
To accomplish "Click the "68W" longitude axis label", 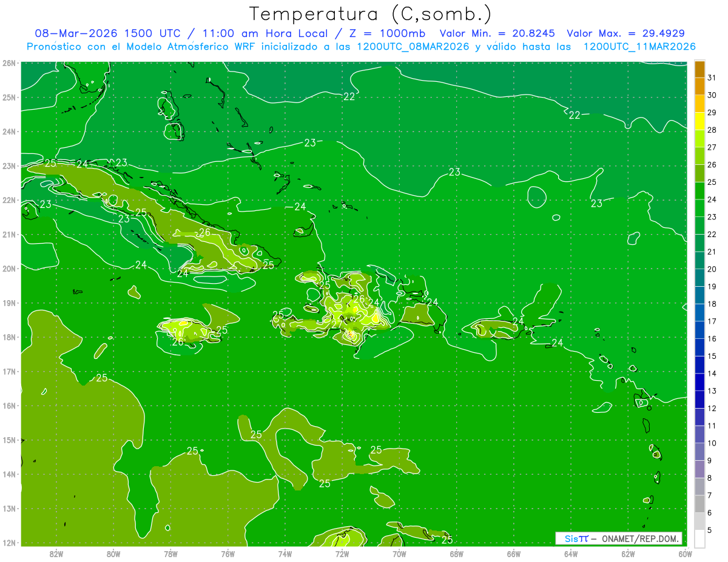I will tap(457, 554).
